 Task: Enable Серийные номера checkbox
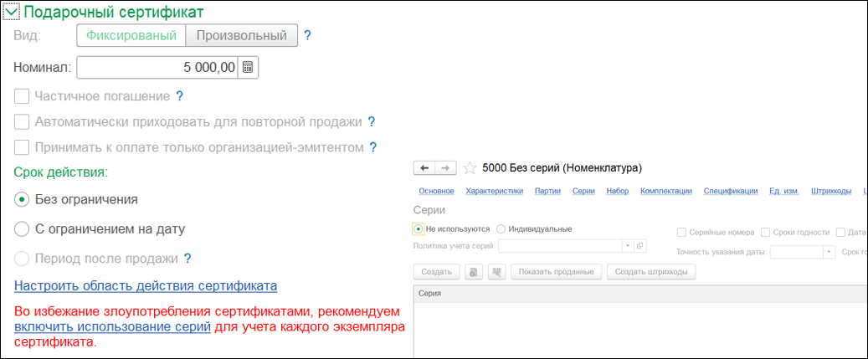coord(682,233)
